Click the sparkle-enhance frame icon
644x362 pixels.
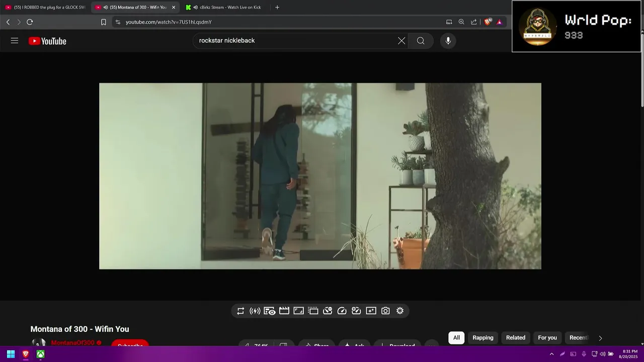(x=371, y=311)
